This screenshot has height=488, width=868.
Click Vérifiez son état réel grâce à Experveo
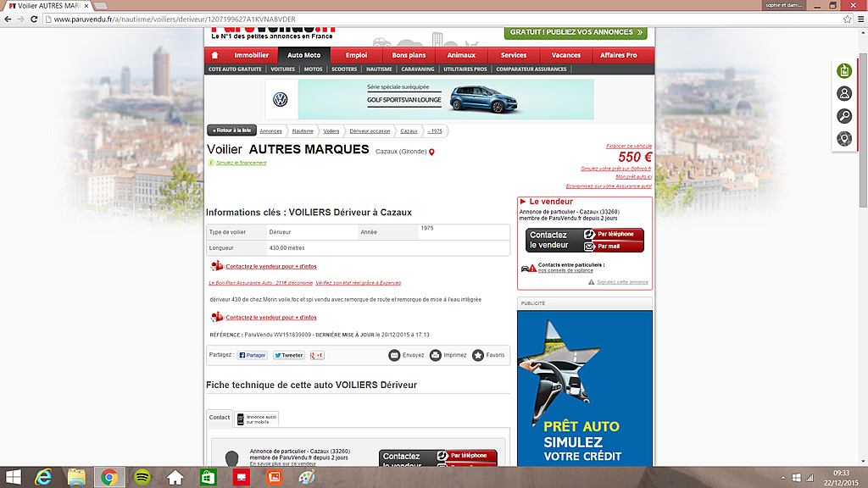coord(359,283)
